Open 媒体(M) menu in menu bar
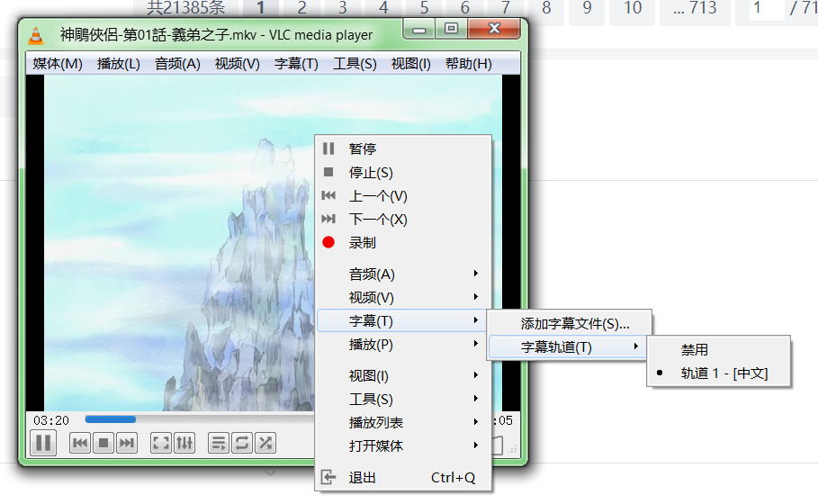The width and height of the screenshot is (818, 504). pos(58,64)
